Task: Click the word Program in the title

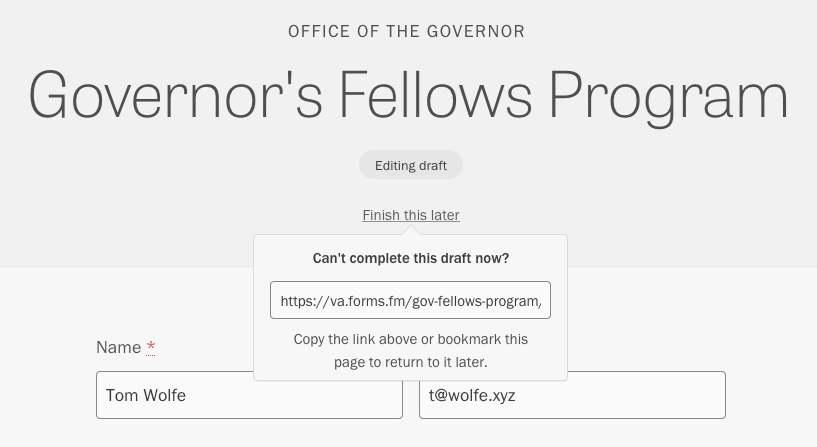Action: click(x=669, y=98)
